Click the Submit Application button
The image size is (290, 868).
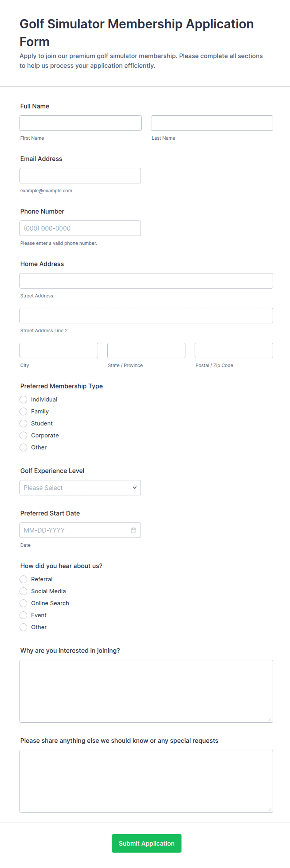(147, 843)
